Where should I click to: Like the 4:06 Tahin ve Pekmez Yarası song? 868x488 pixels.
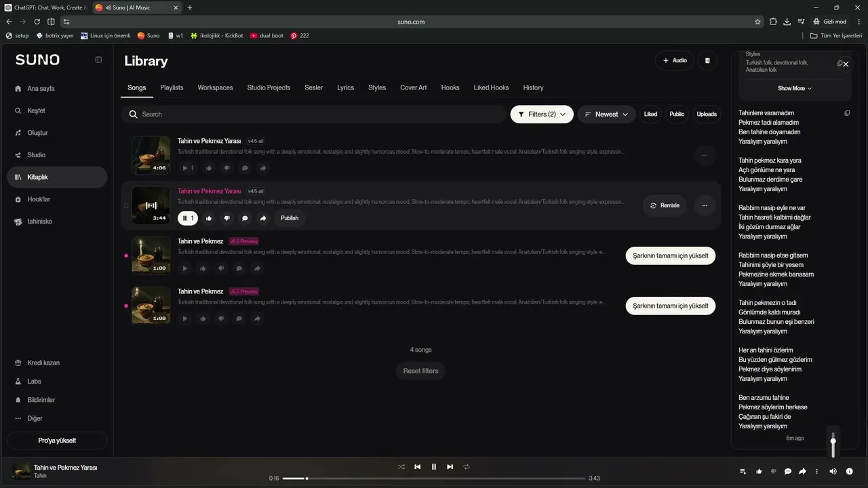click(209, 168)
